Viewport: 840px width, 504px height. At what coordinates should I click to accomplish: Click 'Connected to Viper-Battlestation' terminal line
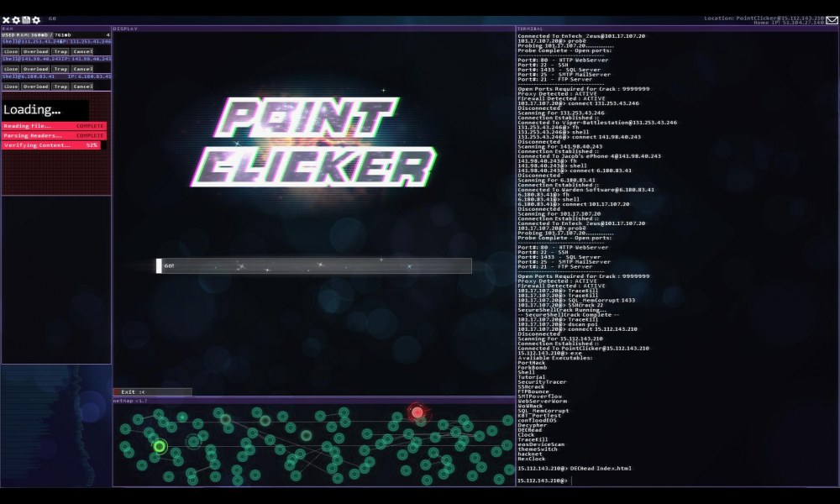(x=596, y=123)
